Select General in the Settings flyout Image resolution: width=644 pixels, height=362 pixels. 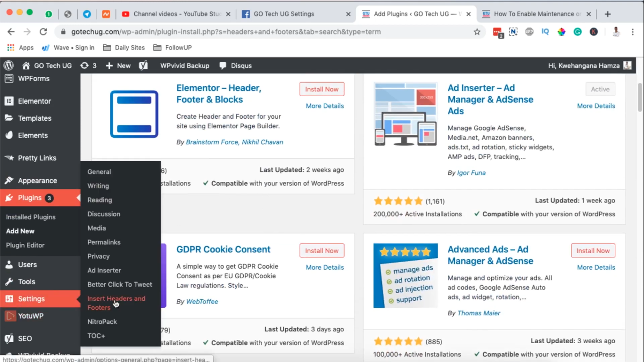coord(99,172)
